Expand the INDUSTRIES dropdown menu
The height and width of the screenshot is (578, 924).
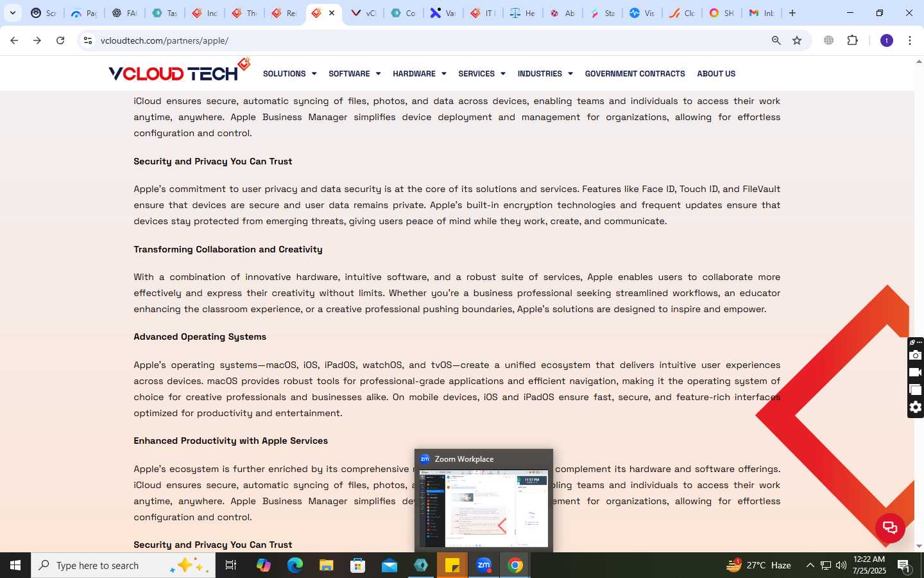[x=545, y=74]
